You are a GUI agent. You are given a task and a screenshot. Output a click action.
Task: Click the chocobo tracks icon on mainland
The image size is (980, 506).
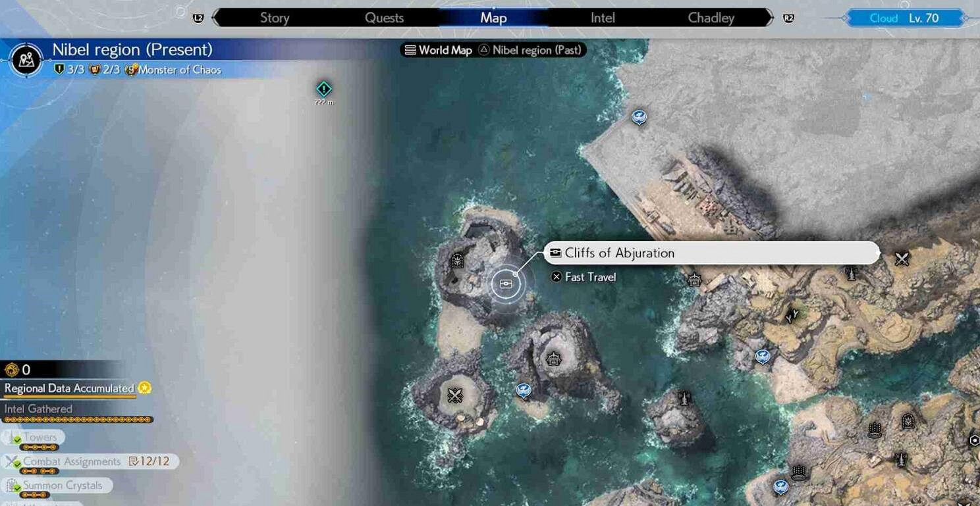pos(792,316)
